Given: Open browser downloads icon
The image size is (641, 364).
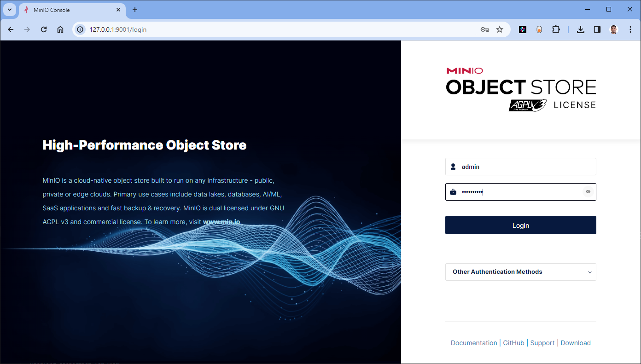Looking at the screenshot, I should (581, 29).
